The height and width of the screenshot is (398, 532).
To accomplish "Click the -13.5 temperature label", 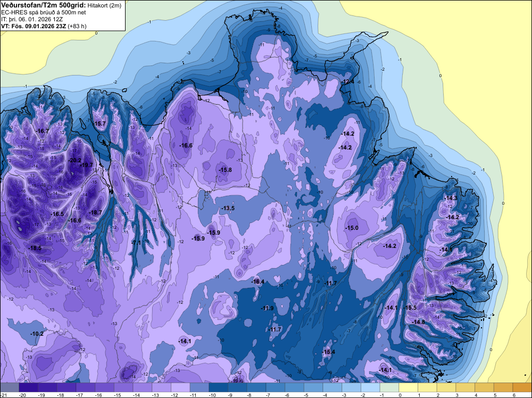I will (x=228, y=208).
